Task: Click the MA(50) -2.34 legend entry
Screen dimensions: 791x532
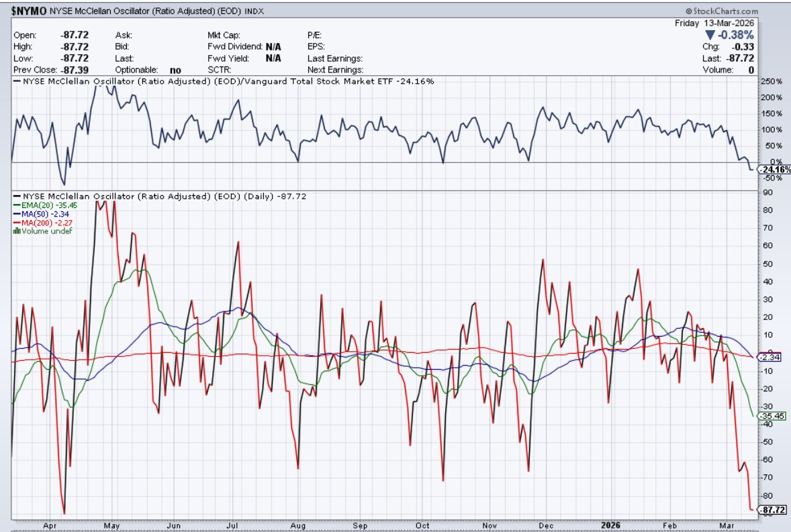Action: 42,213
